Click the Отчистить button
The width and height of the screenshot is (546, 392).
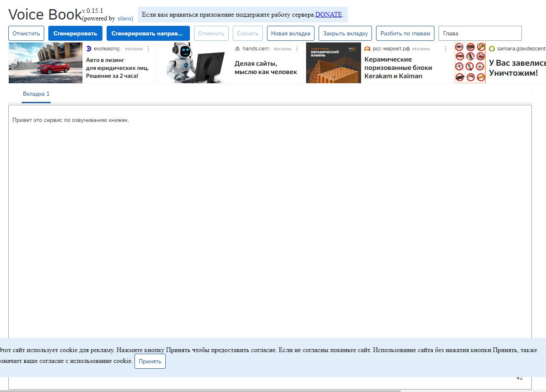tap(26, 33)
